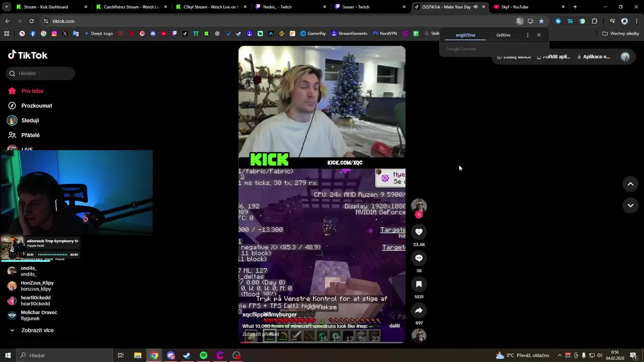Click the další link in the video caption
The height and width of the screenshot is (362, 644).
394,326
